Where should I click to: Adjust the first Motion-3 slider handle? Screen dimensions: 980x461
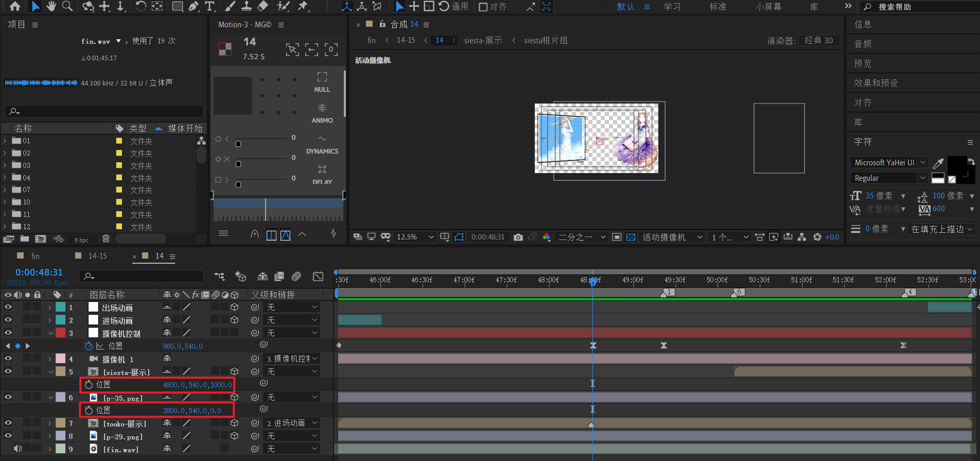click(238, 143)
